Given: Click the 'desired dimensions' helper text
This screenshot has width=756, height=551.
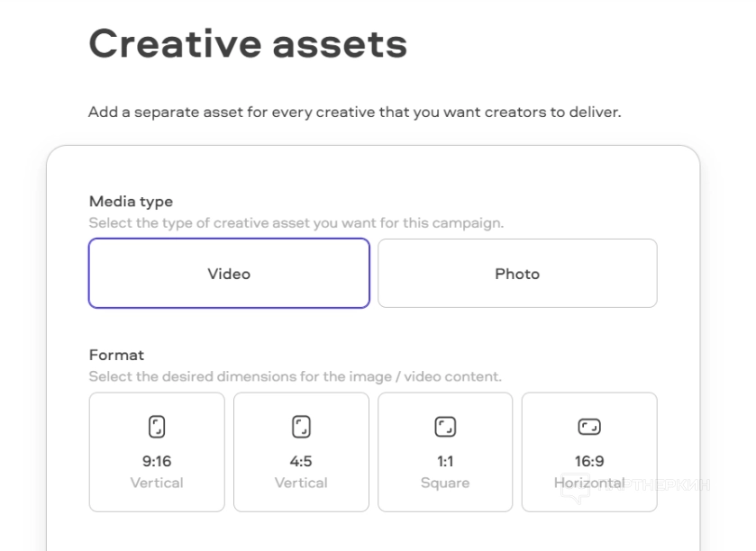Looking at the screenshot, I should (295, 376).
